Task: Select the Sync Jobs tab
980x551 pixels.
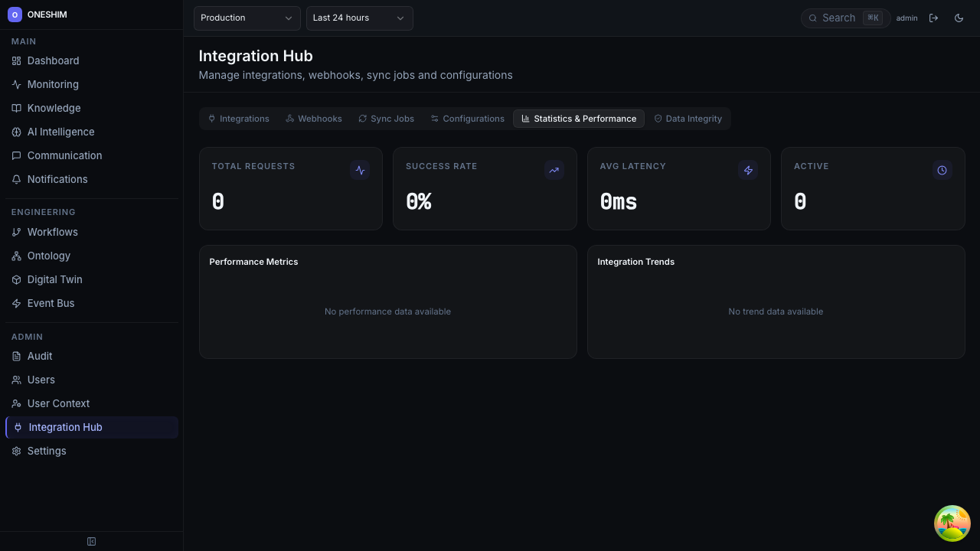Action: click(x=386, y=119)
